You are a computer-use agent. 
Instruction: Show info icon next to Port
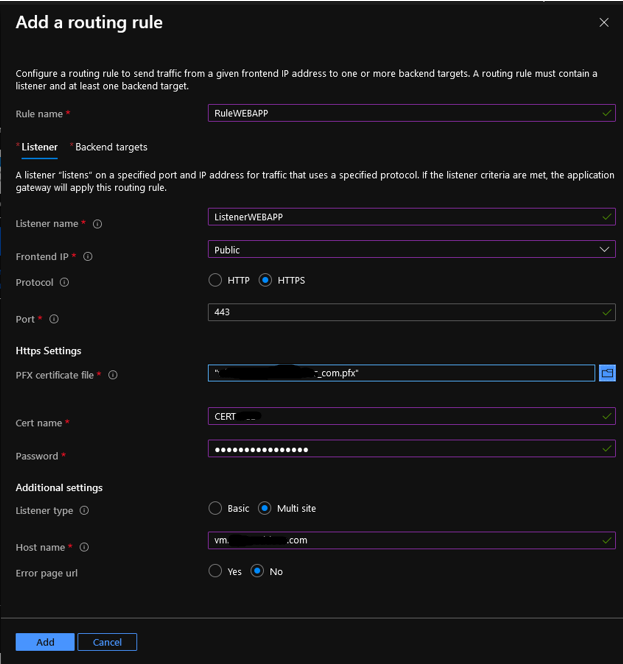point(54,319)
